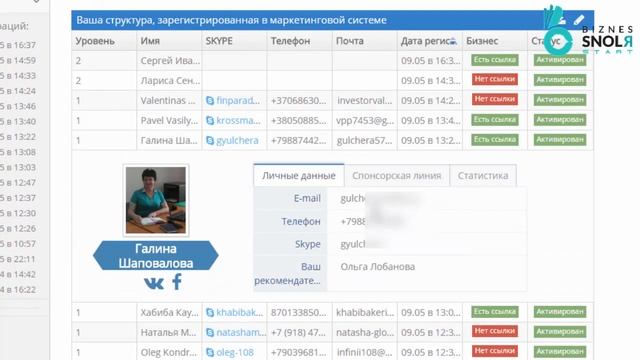Screen dimensions: 640x360
Task: Click Skype icon beside natasham
Action: tap(210, 333)
